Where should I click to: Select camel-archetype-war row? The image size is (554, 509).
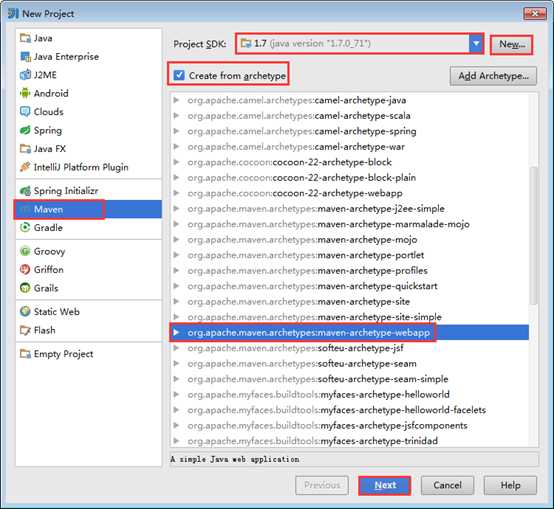[350, 147]
